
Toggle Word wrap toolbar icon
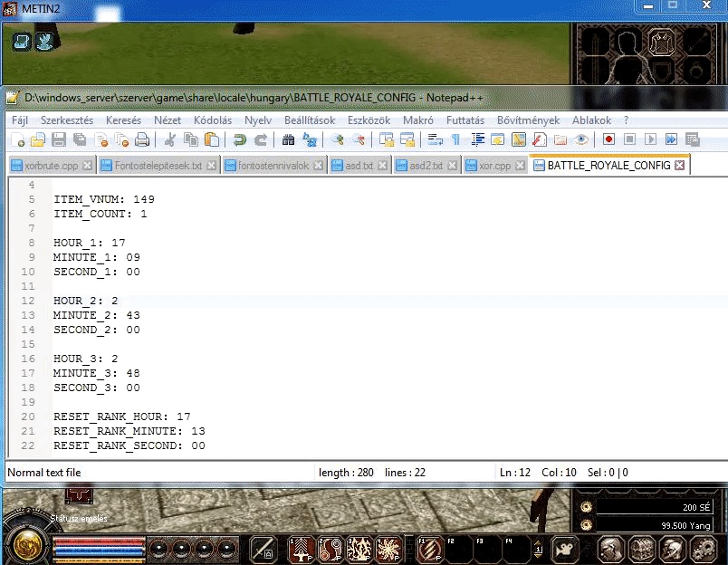click(x=435, y=139)
